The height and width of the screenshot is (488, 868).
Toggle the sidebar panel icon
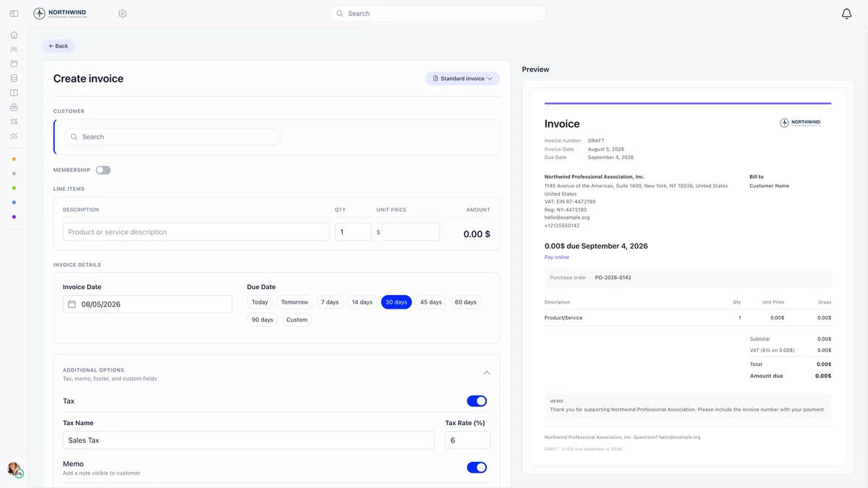click(x=14, y=14)
